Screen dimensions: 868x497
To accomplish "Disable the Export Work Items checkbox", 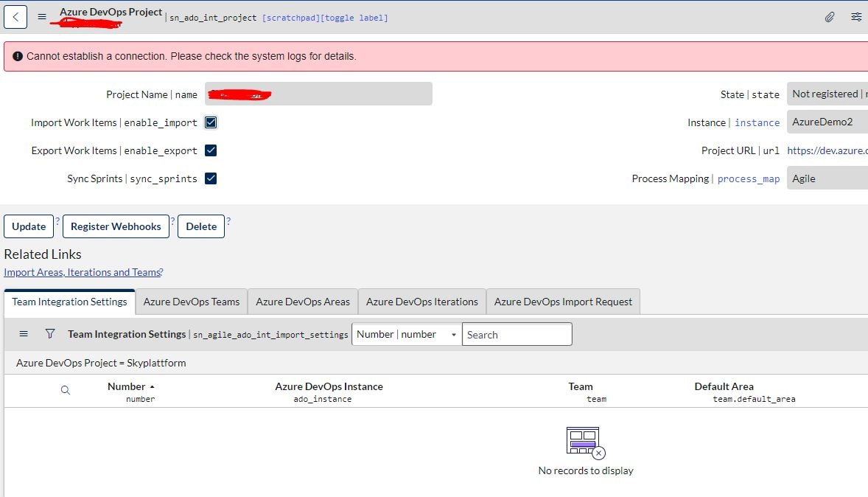I will (x=211, y=150).
